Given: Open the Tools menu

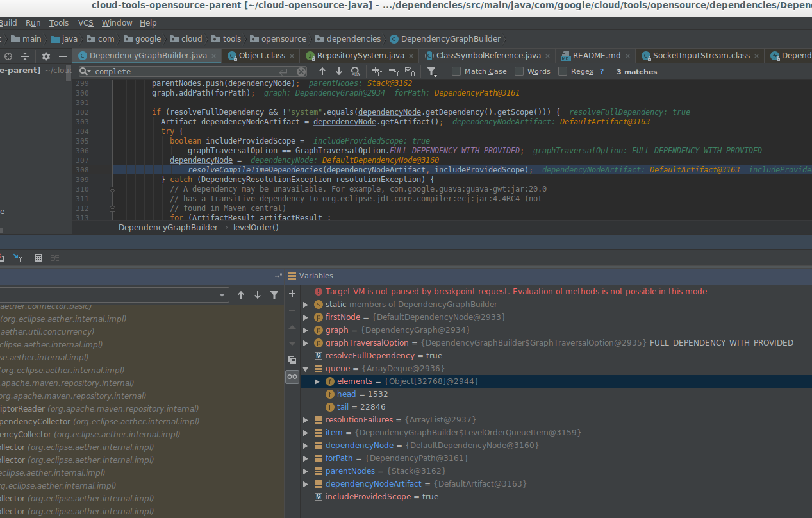Looking at the screenshot, I should [59, 22].
